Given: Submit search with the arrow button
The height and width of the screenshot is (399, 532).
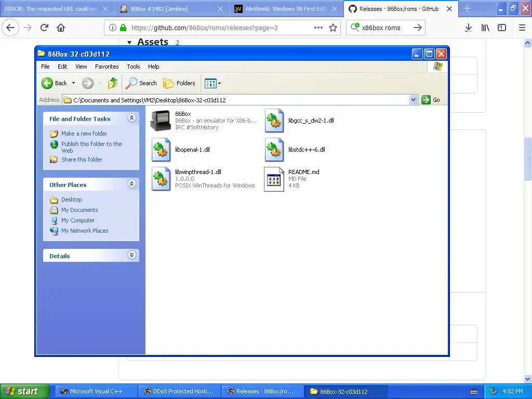Looking at the screenshot, I should [418, 28].
